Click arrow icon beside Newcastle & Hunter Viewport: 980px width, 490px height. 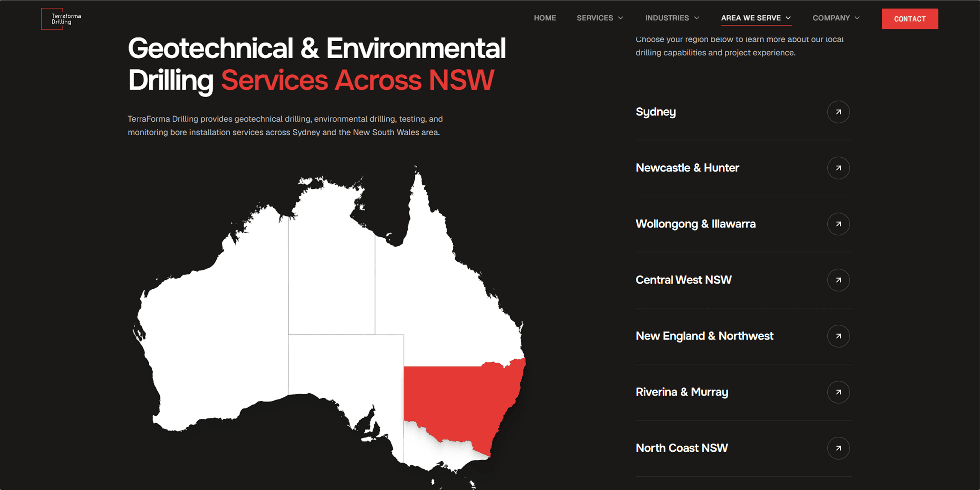click(x=838, y=168)
